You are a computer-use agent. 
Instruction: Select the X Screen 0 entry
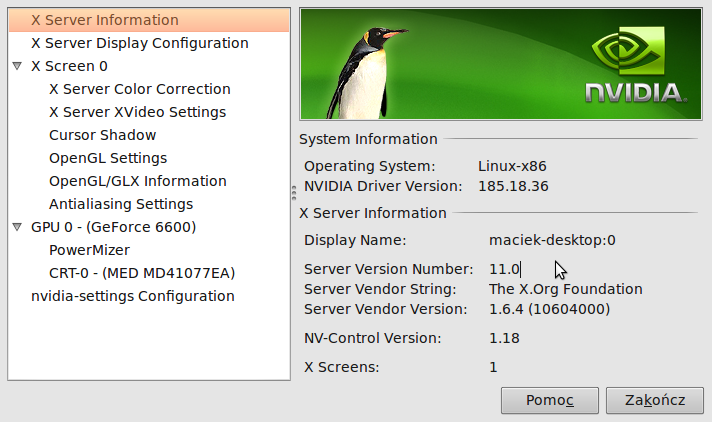pyautogui.click(x=69, y=66)
